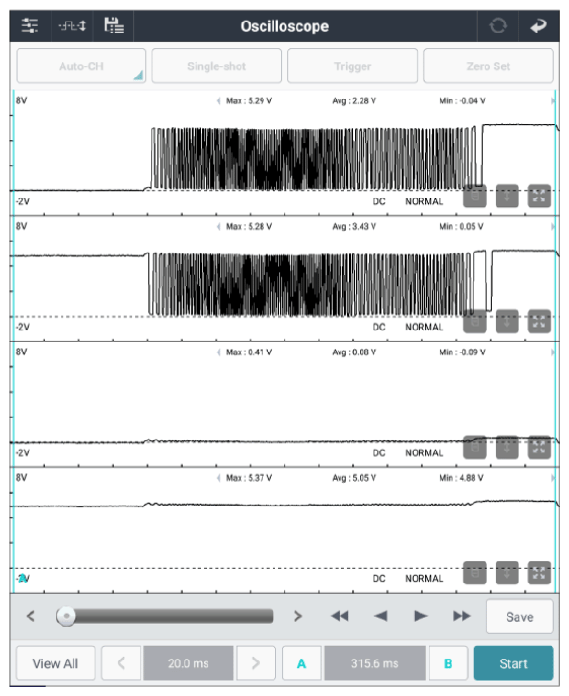Click third channel's first gray icon (Max 0.41 V)
Image resolution: width=569 pixels, height=696 pixels.
pyautogui.click(x=474, y=447)
